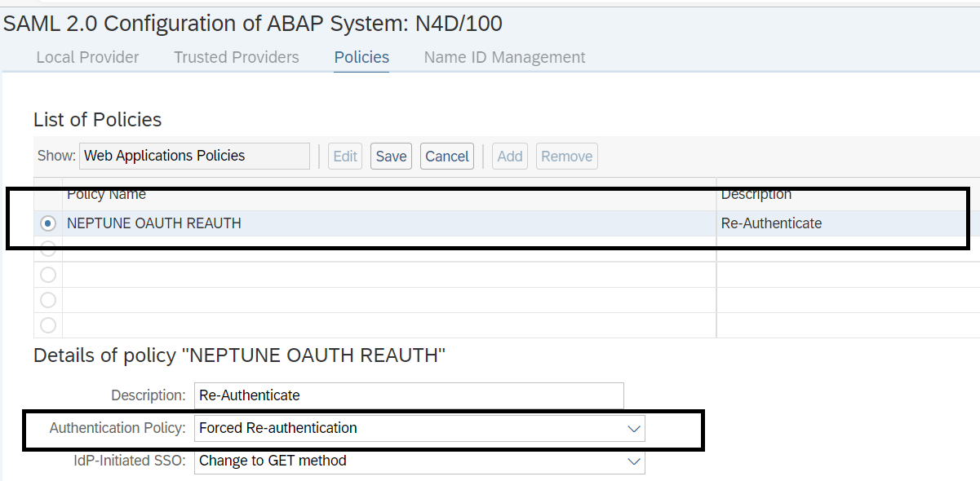
Task: Select the Policies tab
Action: [361, 57]
